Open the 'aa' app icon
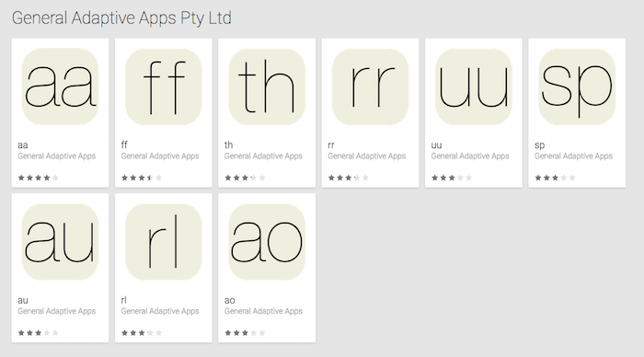 click(61, 86)
